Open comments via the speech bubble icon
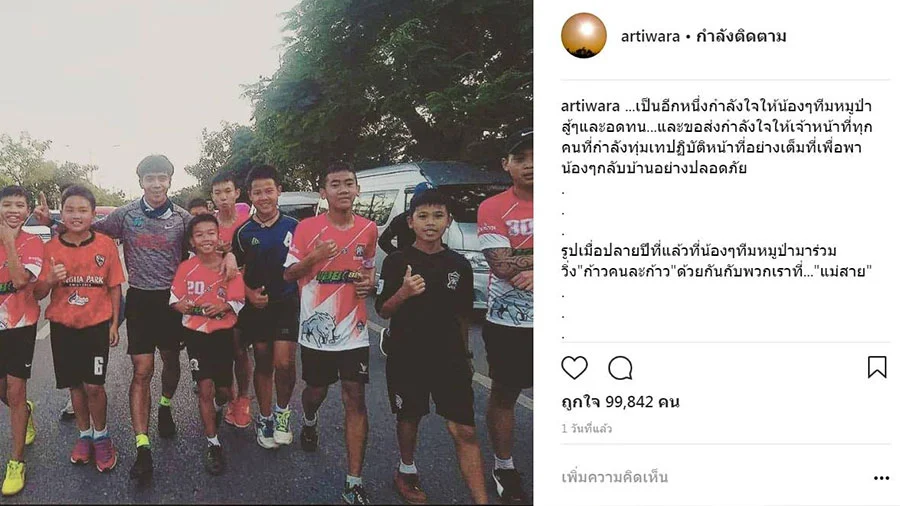The height and width of the screenshot is (506, 900). point(620,368)
